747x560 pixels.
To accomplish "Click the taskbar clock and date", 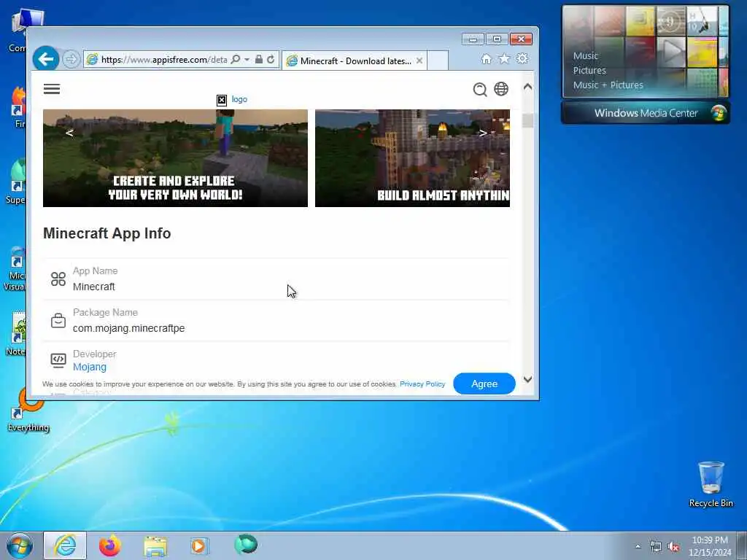I will coord(710,546).
